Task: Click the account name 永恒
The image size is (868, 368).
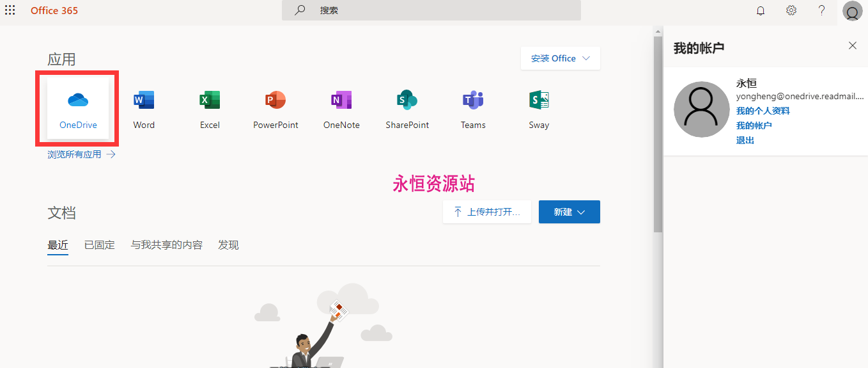Action: [747, 83]
